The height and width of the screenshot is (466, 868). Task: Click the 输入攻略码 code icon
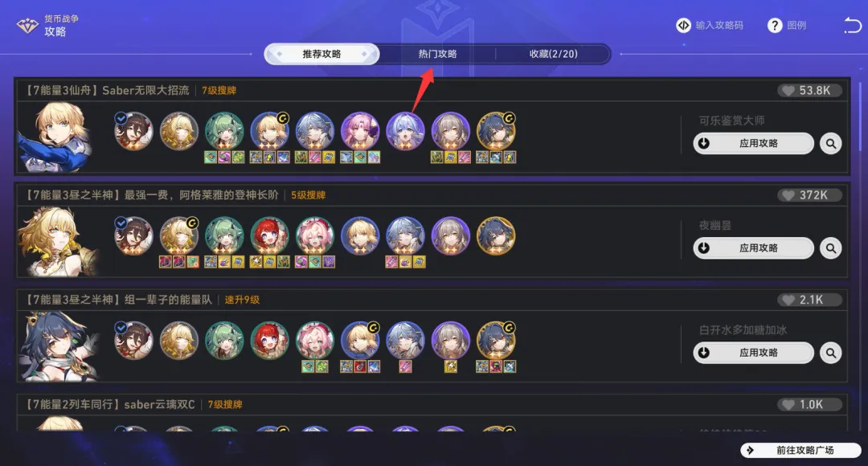(x=684, y=26)
